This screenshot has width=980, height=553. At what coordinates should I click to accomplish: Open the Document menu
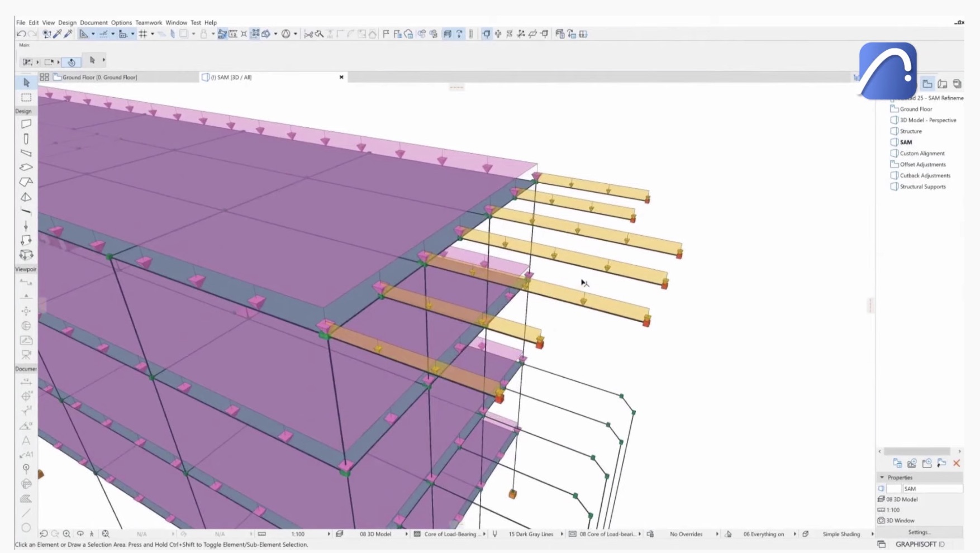pos(94,23)
